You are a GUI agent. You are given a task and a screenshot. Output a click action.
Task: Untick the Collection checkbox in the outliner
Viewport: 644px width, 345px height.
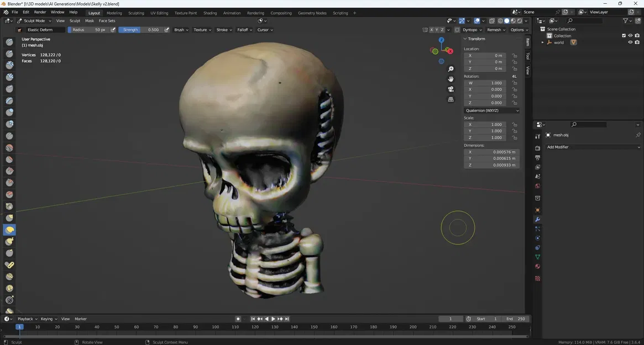pos(624,35)
